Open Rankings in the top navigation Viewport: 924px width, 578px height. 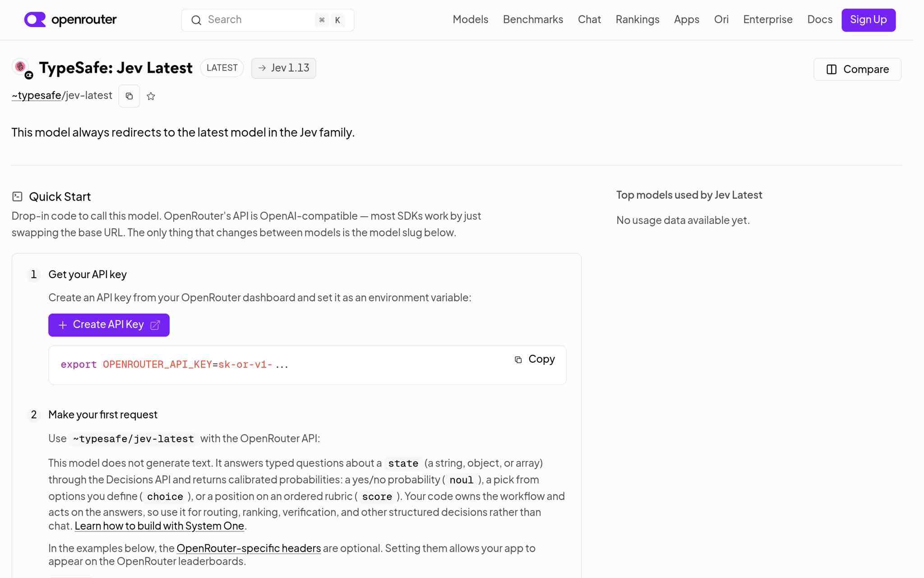pyautogui.click(x=637, y=19)
